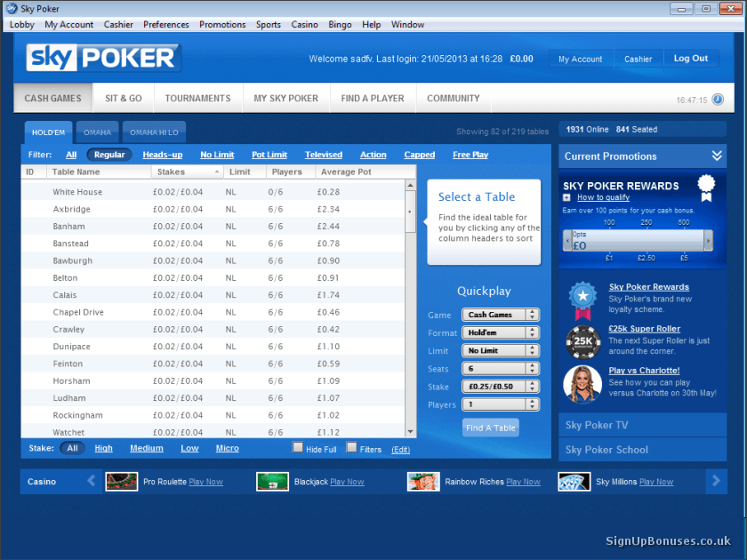Select the Heads-up filter

[163, 155]
